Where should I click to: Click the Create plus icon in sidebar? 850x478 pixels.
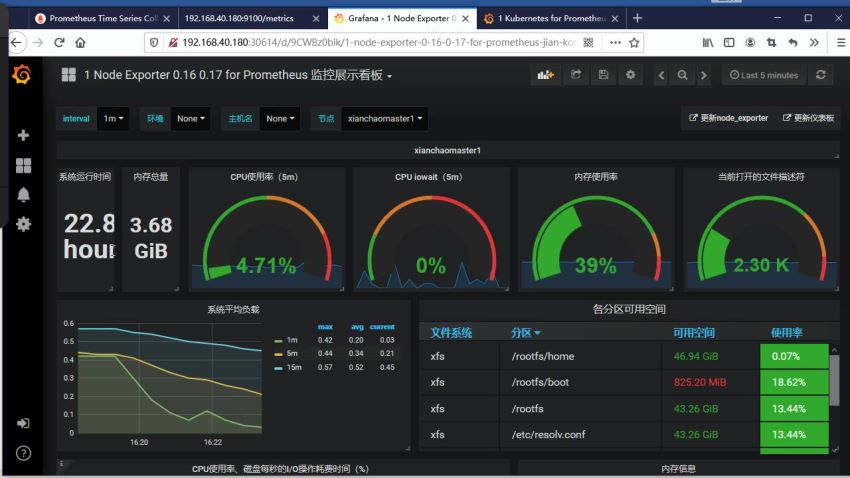(x=23, y=135)
